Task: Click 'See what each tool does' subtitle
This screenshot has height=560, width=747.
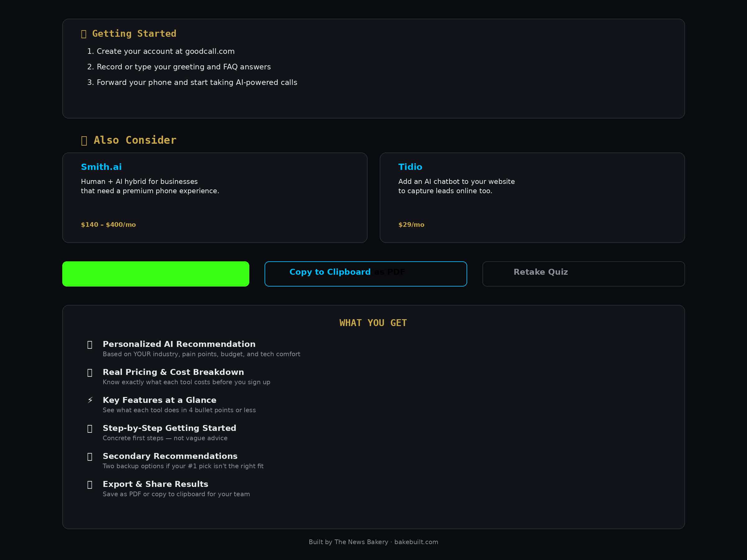Action: pyautogui.click(x=179, y=410)
